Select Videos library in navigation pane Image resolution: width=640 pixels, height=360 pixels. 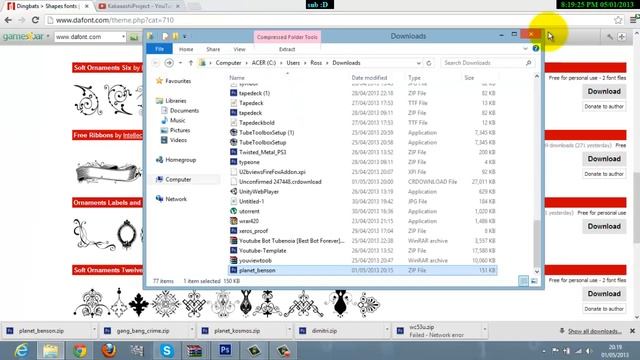point(178,140)
